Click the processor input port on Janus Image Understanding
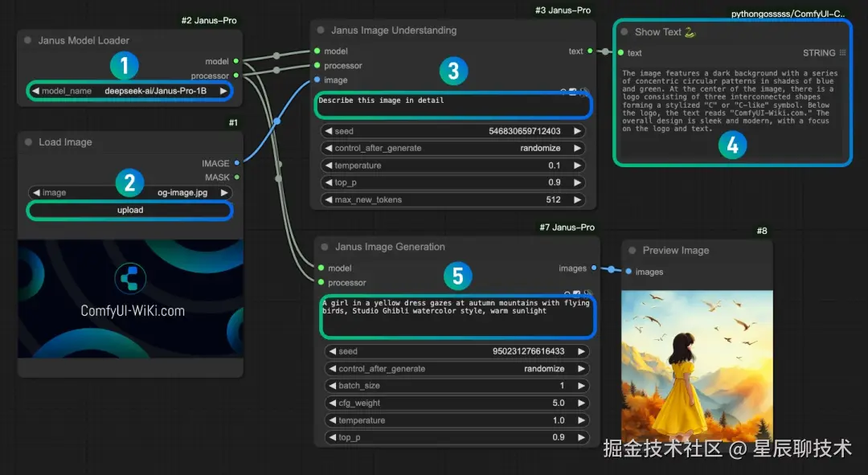The image size is (868, 475). point(317,65)
